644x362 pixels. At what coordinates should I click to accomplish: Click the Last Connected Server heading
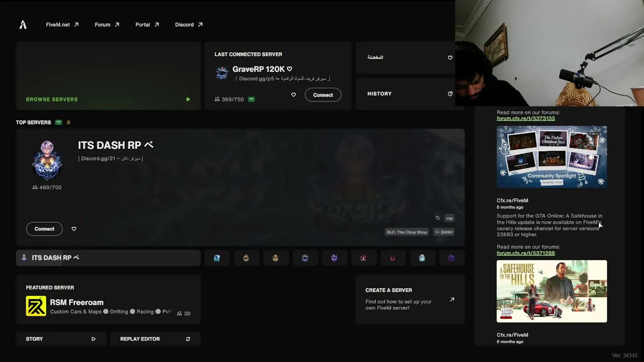[248, 54]
